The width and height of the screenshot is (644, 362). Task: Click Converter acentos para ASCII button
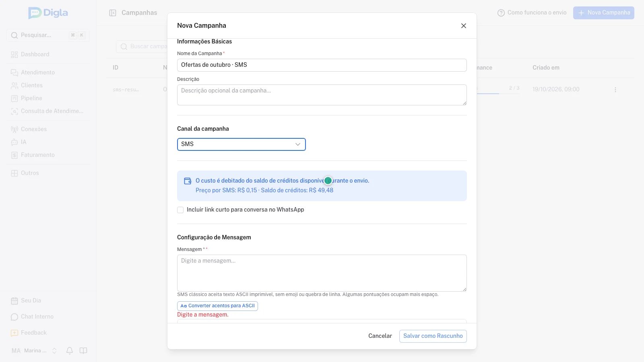coord(217,306)
